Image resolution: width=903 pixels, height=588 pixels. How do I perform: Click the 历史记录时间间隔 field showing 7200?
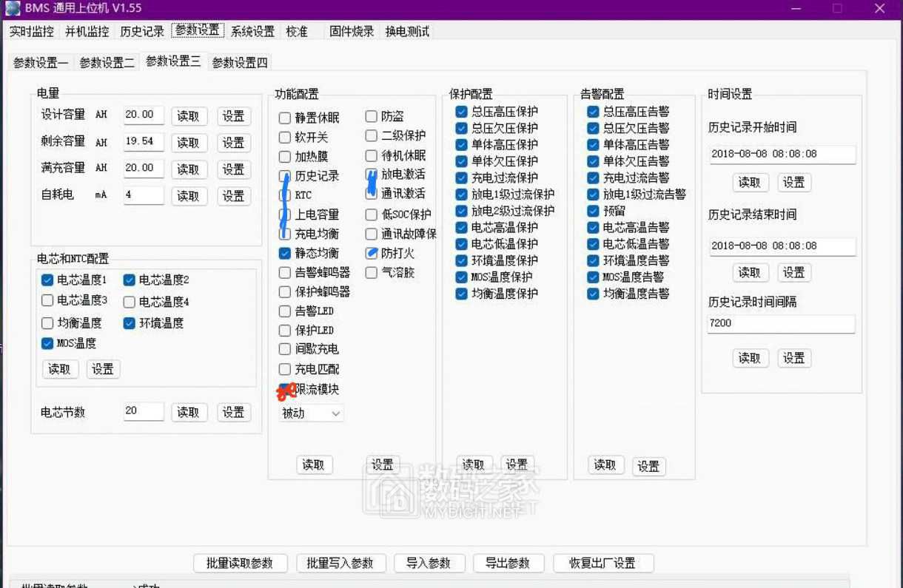tap(782, 323)
